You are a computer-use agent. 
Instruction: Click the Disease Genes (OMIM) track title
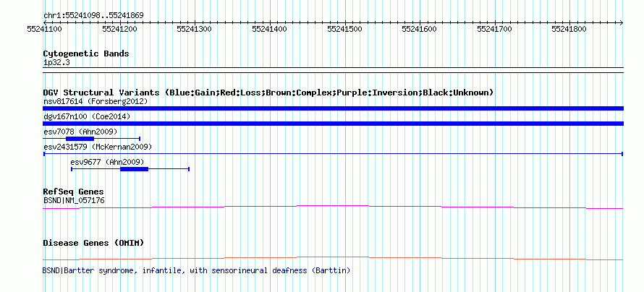93,243
